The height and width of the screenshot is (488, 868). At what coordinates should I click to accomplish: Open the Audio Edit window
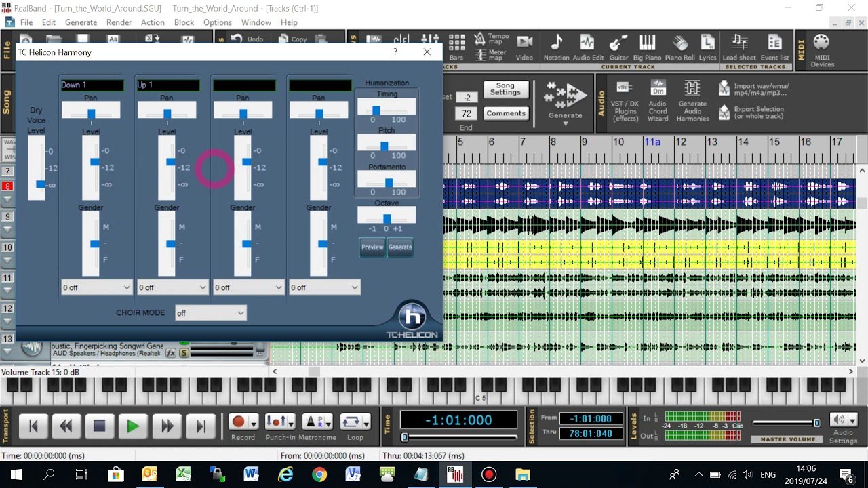click(588, 47)
